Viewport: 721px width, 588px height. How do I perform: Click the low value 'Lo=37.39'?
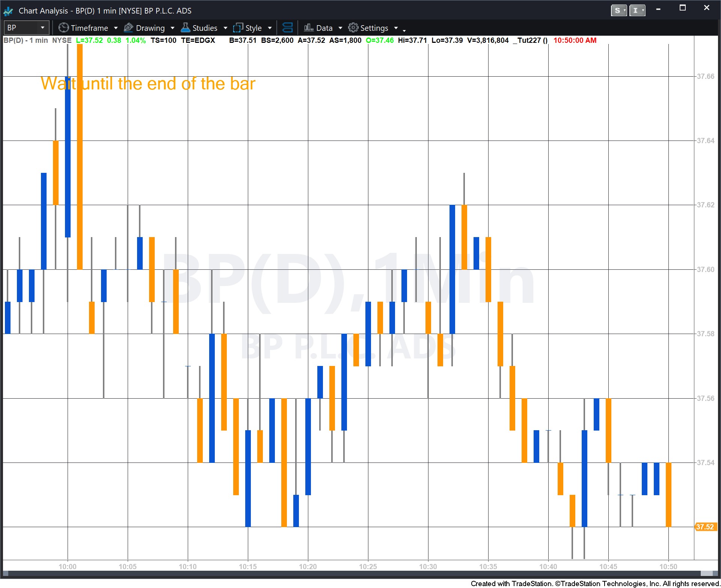[447, 41]
